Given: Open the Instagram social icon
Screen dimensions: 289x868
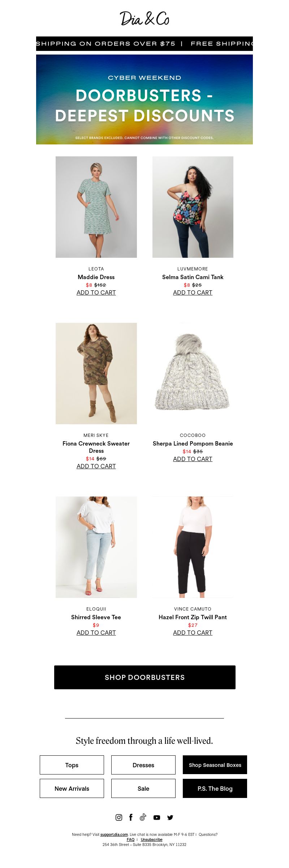Looking at the screenshot, I should click(x=118, y=817).
